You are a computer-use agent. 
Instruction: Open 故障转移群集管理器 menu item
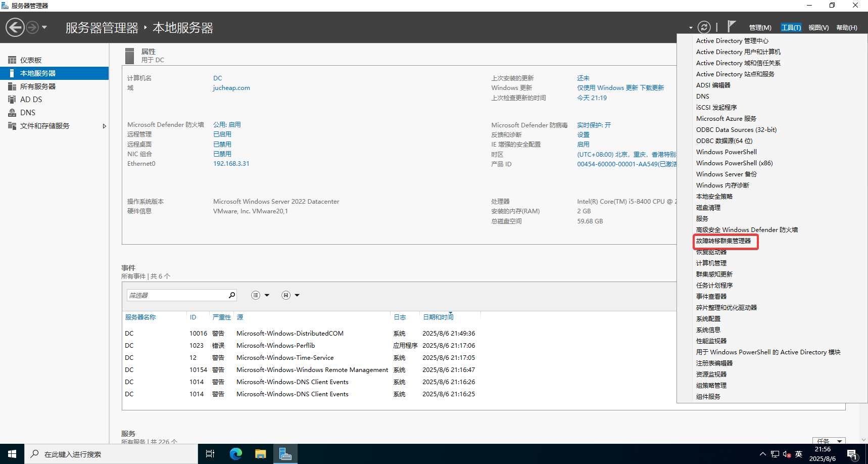[x=723, y=241]
